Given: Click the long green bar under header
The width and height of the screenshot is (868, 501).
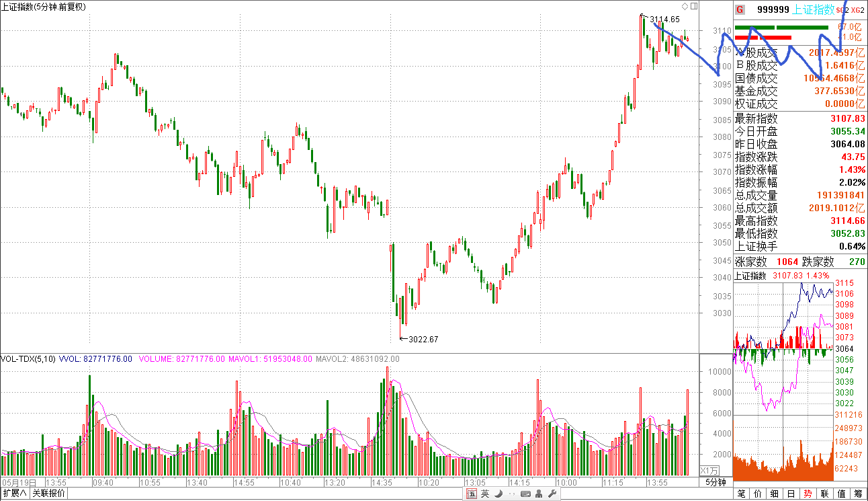Looking at the screenshot, I should 801,28.
